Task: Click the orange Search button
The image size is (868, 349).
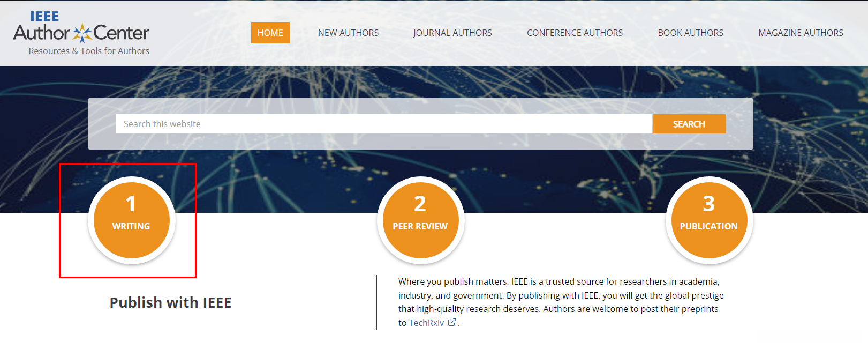Action: [689, 124]
